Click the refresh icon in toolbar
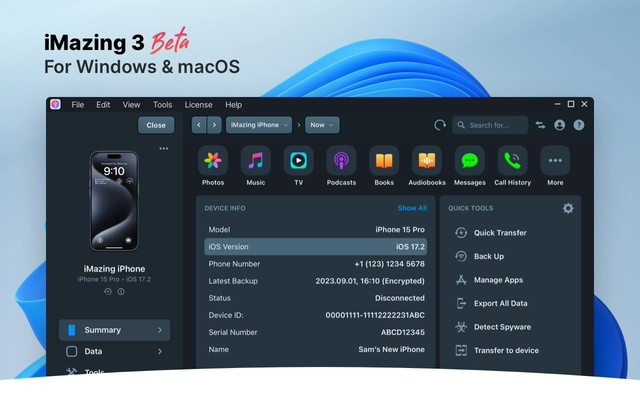640x400 pixels. (440, 125)
